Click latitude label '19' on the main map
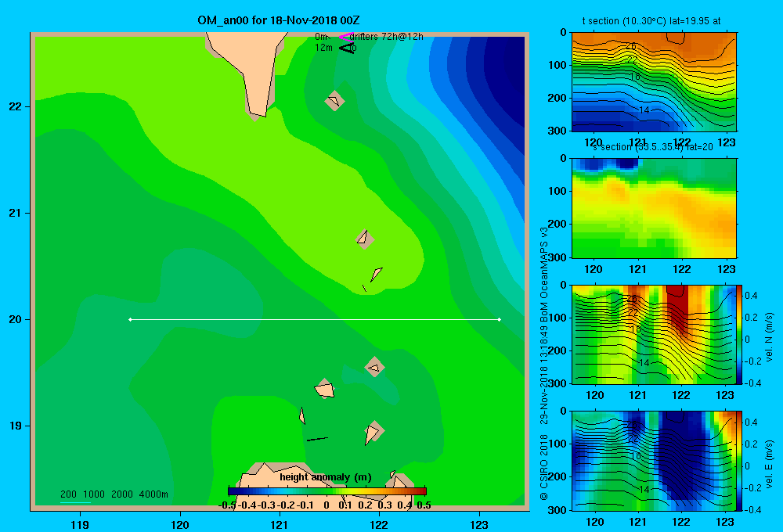 16,426
